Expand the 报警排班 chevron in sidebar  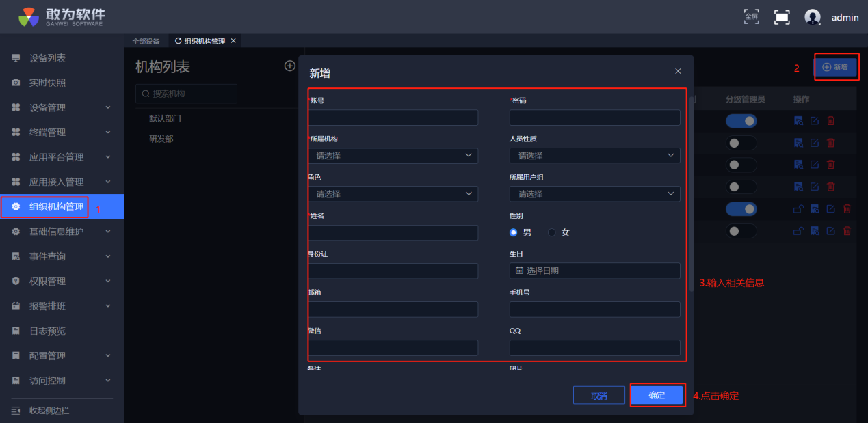(108, 306)
